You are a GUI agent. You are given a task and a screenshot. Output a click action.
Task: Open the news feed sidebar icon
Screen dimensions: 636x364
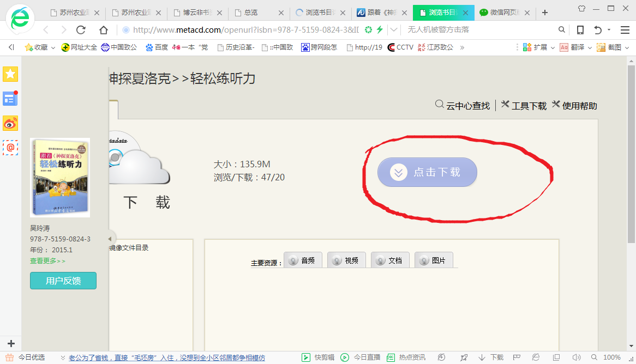[10, 99]
